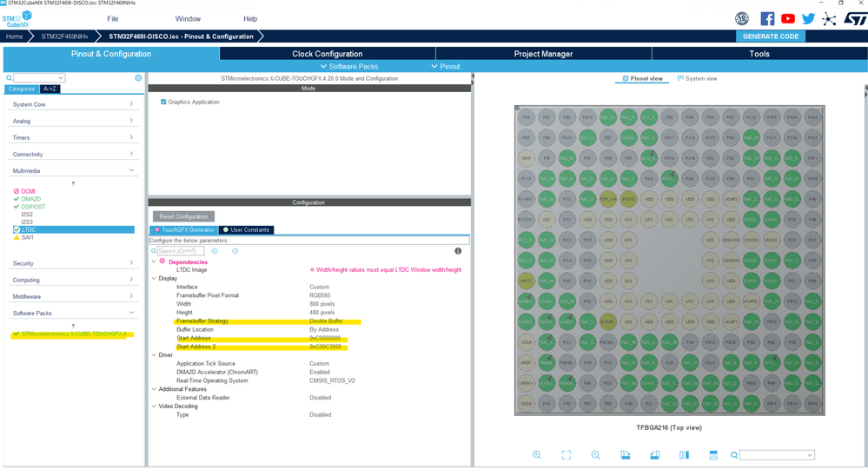Open the Twitter icon in the header
Screen dimensions: 868x469
tap(808, 19)
